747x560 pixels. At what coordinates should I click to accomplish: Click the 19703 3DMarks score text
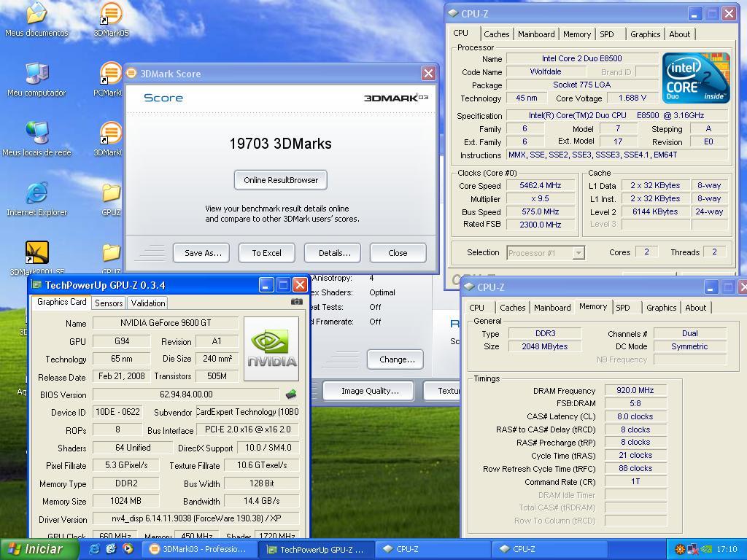(280, 144)
